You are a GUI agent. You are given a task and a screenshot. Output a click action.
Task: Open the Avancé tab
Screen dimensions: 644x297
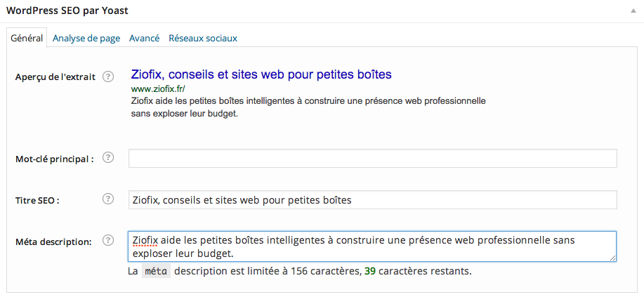pyautogui.click(x=144, y=38)
